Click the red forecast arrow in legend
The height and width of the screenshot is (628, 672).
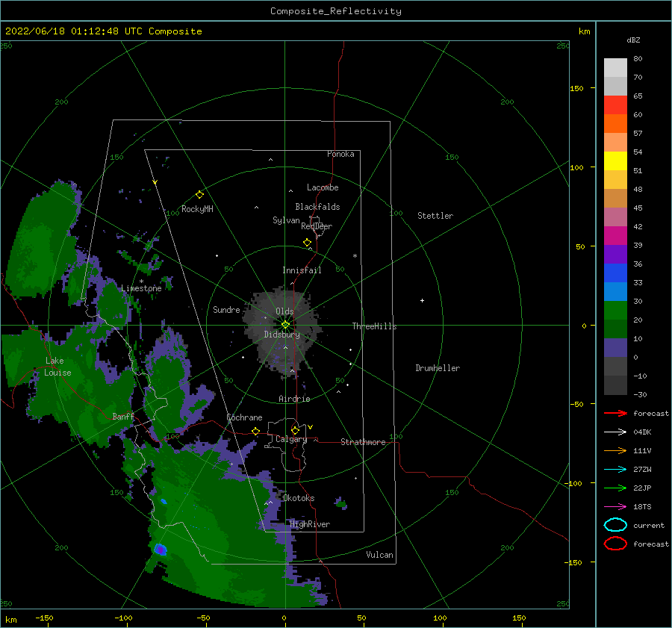pyautogui.click(x=615, y=413)
